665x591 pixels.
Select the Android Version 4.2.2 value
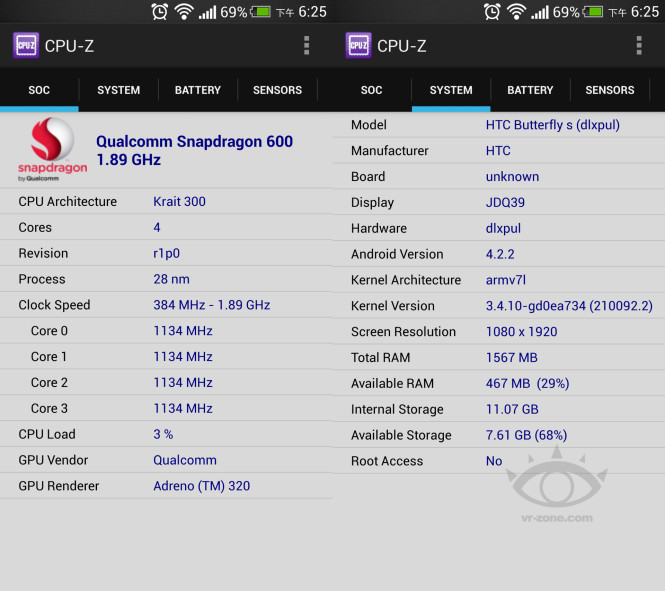click(x=500, y=254)
